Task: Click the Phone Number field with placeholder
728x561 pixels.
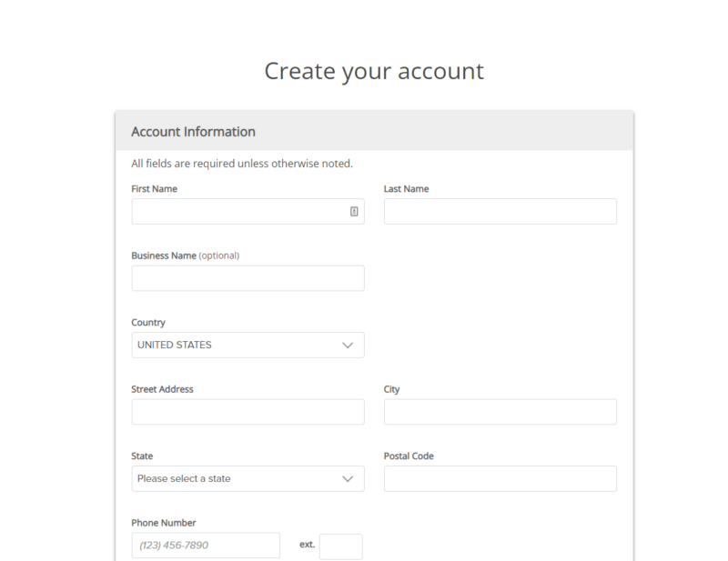Action: point(206,546)
